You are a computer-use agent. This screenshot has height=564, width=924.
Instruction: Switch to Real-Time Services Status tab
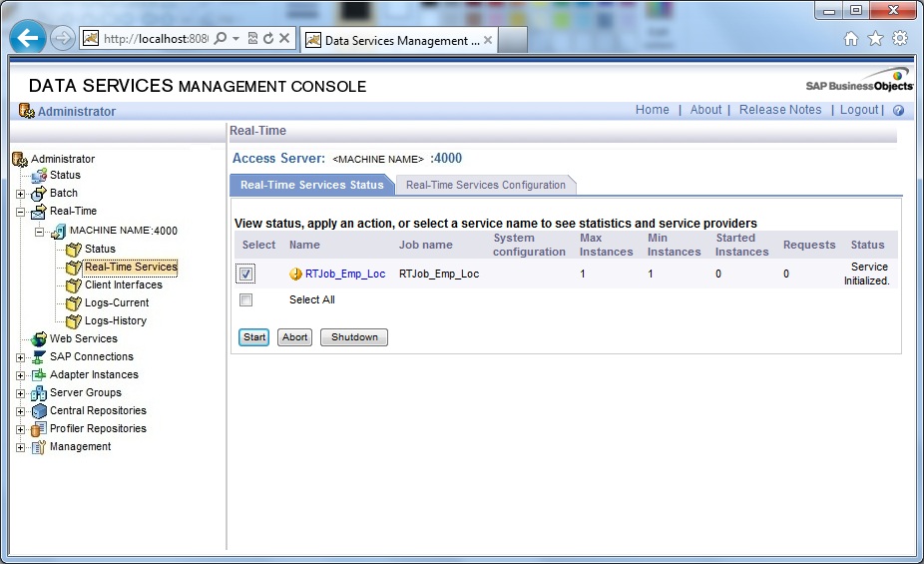(311, 185)
